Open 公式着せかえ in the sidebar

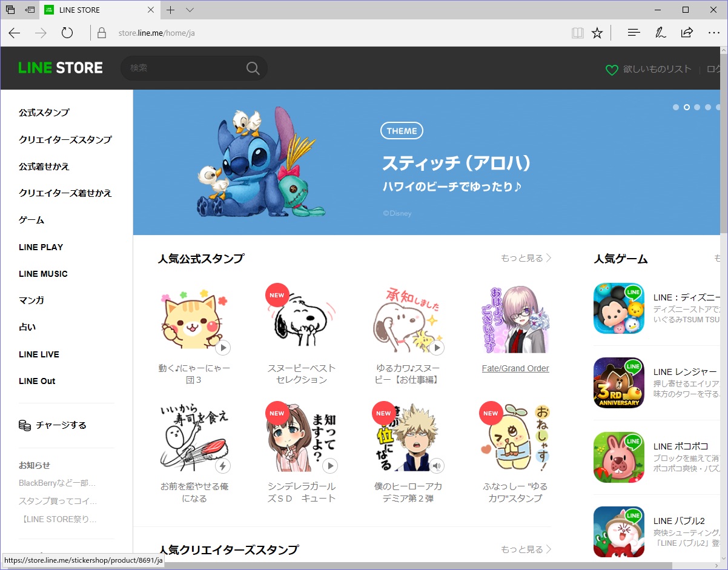tap(44, 166)
